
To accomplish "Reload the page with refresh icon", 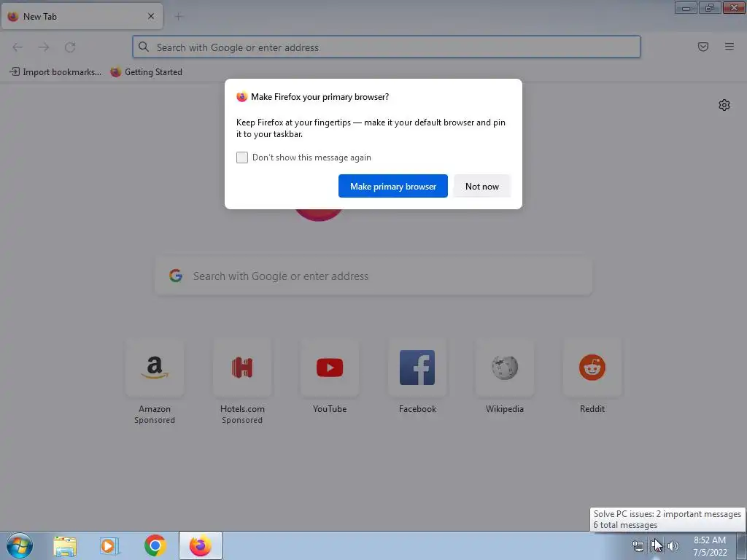I will 70,47.
